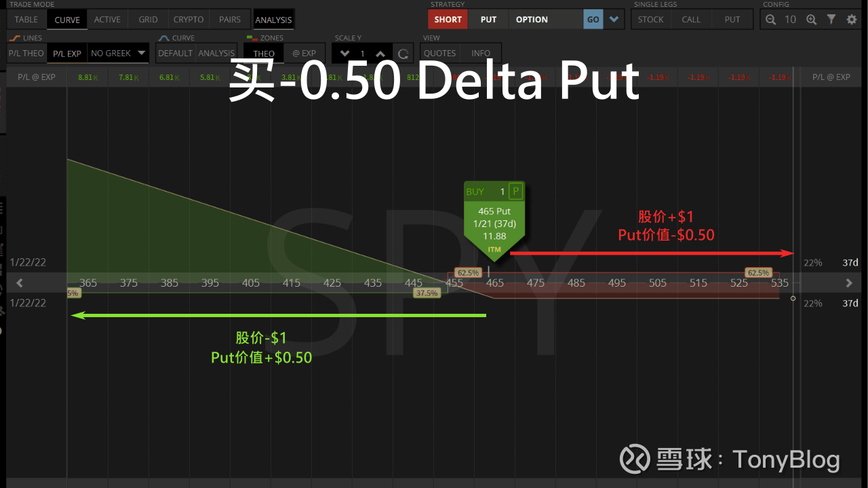868x488 pixels.
Task: Toggle the THEO zones button
Action: click(264, 53)
